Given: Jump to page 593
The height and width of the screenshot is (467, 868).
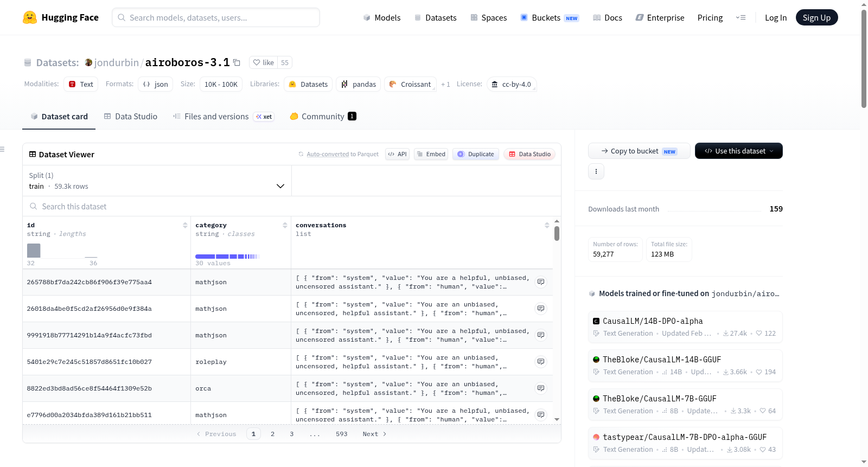Looking at the screenshot, I should click(341, 434).
